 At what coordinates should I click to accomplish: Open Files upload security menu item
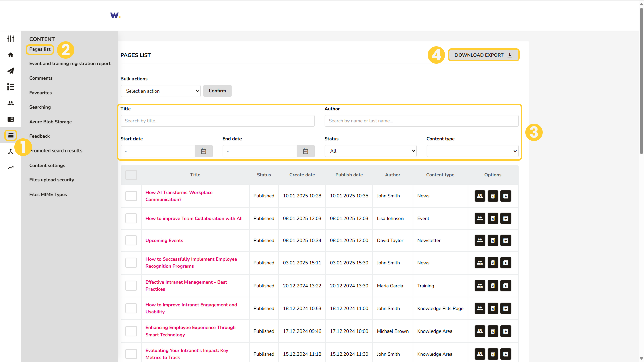coord(52,180)
